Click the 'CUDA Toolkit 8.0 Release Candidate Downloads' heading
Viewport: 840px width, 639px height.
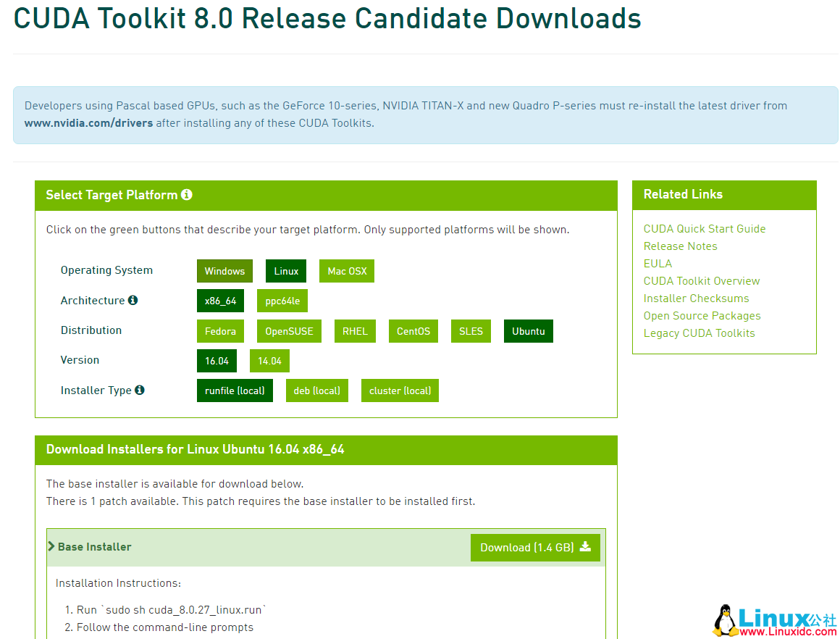coord(327,18)
